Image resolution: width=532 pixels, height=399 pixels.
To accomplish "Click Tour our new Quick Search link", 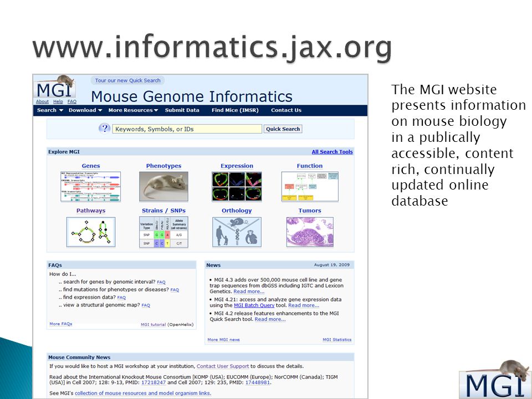I will [x=127, y=80].
